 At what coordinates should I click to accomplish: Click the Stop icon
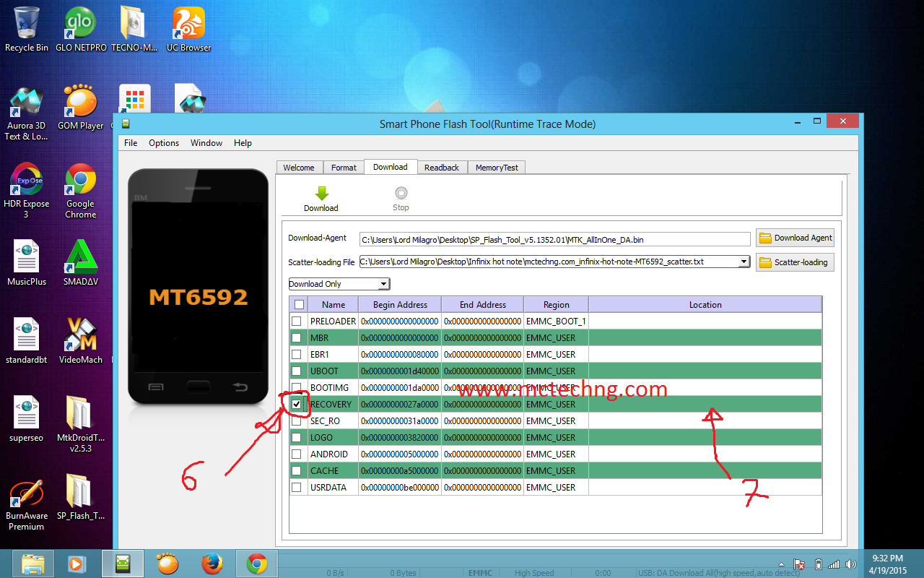tap(401, 192)
